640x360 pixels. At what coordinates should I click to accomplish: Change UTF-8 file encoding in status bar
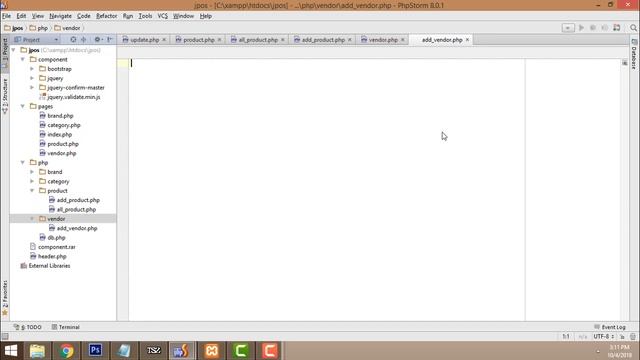coord(604,336)
